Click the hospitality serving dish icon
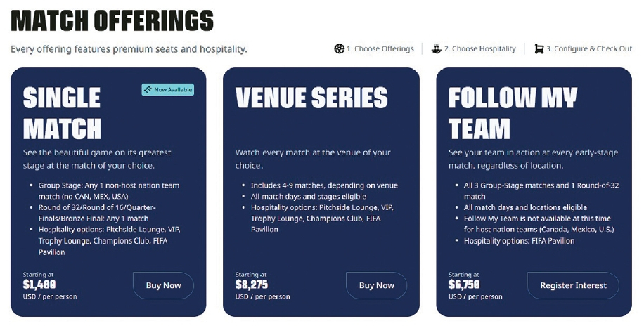644x326 pixels. pyautogui.click(x=437, y=49)
